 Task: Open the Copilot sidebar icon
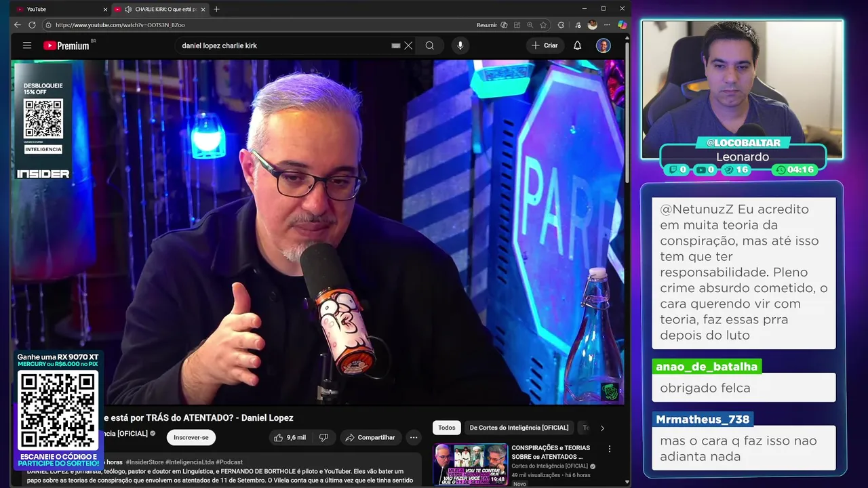point(622,25)
